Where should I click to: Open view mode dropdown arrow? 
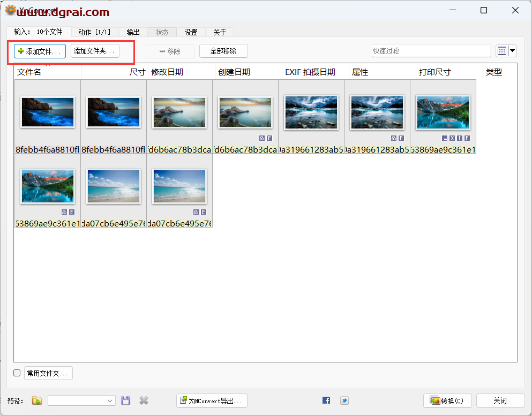tap(512, 51)
